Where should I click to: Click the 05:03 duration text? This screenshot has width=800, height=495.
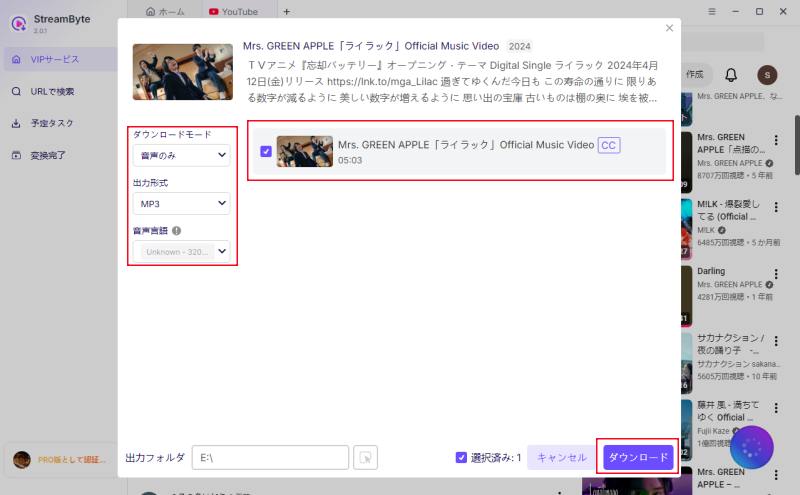point(350,160)
